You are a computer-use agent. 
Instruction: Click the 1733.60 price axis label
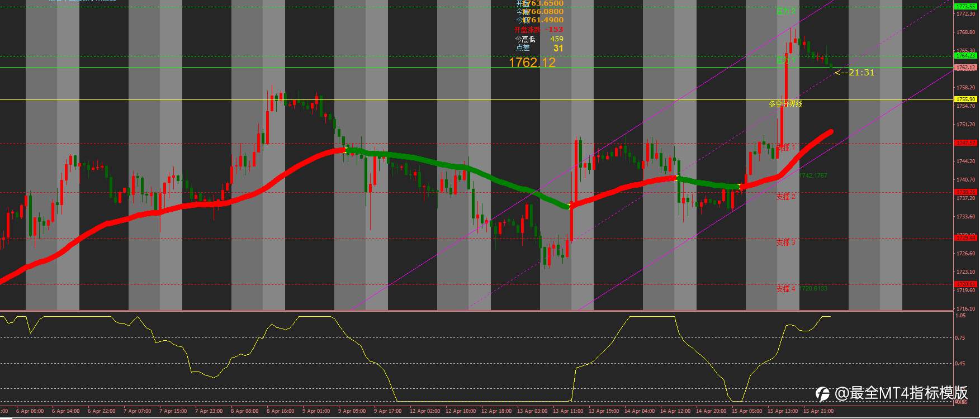(967, 217)
